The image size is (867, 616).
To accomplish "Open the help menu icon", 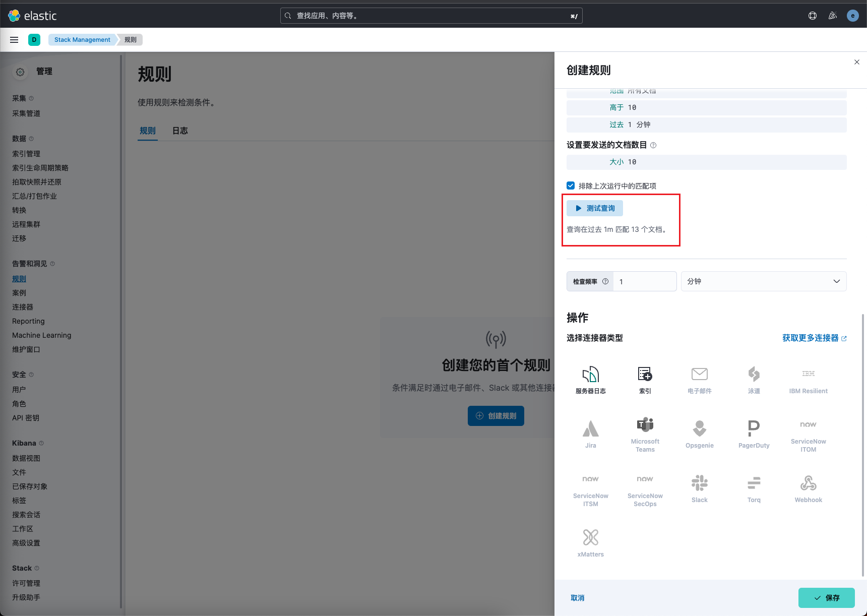I will [813, 16].
